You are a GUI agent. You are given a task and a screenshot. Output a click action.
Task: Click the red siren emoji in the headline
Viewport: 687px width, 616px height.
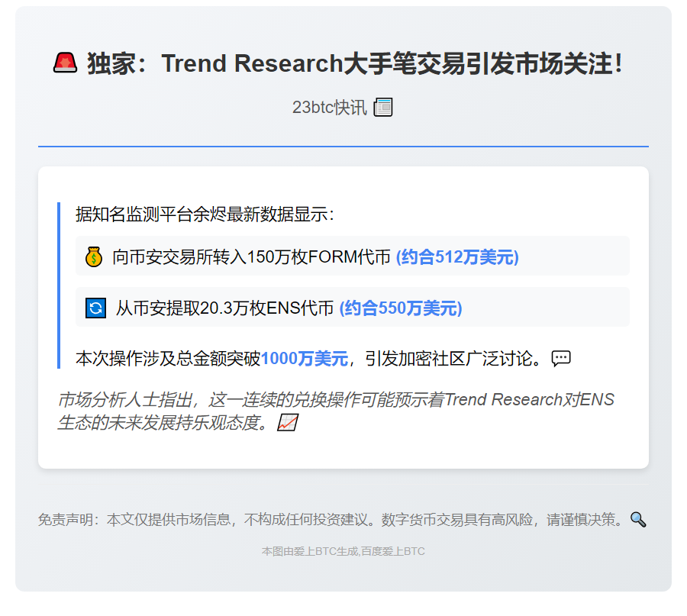[x=66, y=63]
